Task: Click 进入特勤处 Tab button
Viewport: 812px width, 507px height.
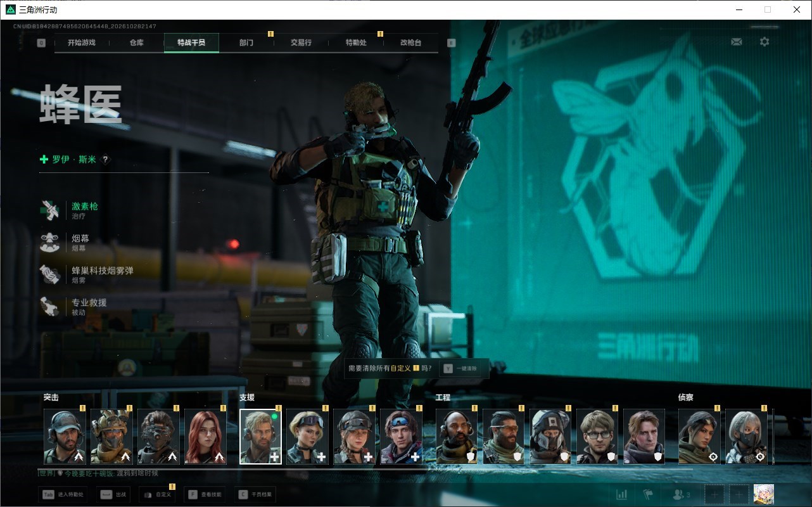Action: click(x=62, y=494)
